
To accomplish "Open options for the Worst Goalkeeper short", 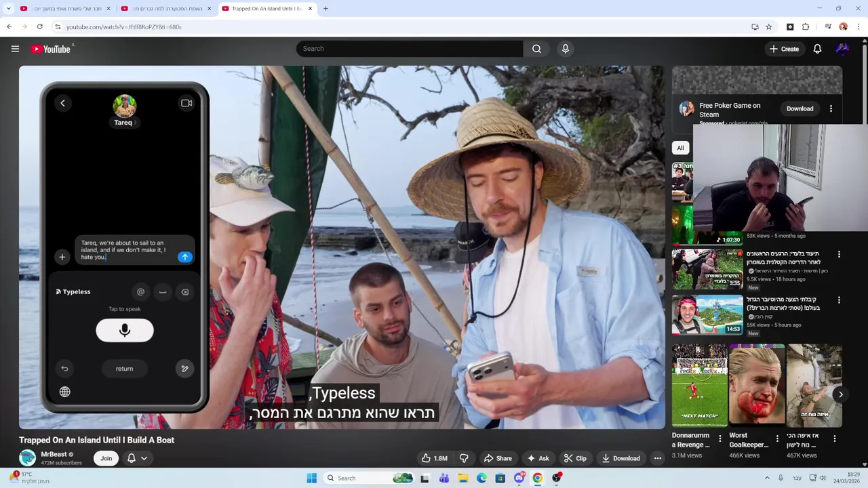I will click(778, 439).
